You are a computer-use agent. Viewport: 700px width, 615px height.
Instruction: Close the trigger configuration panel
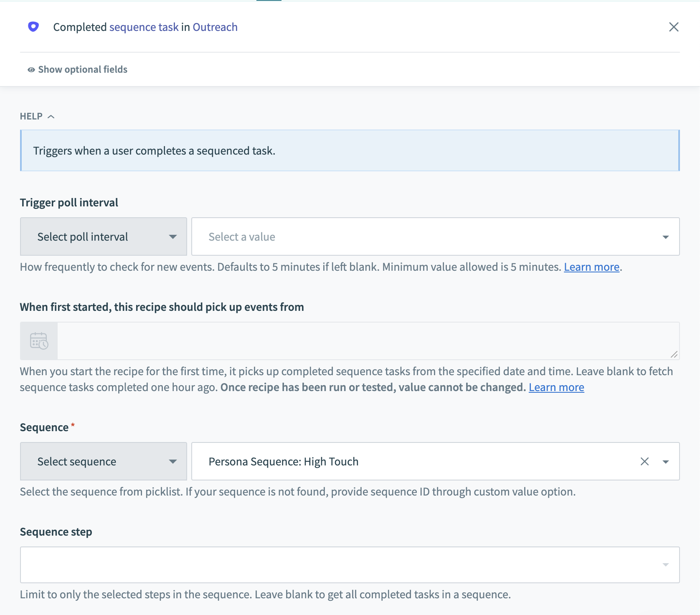673,27
